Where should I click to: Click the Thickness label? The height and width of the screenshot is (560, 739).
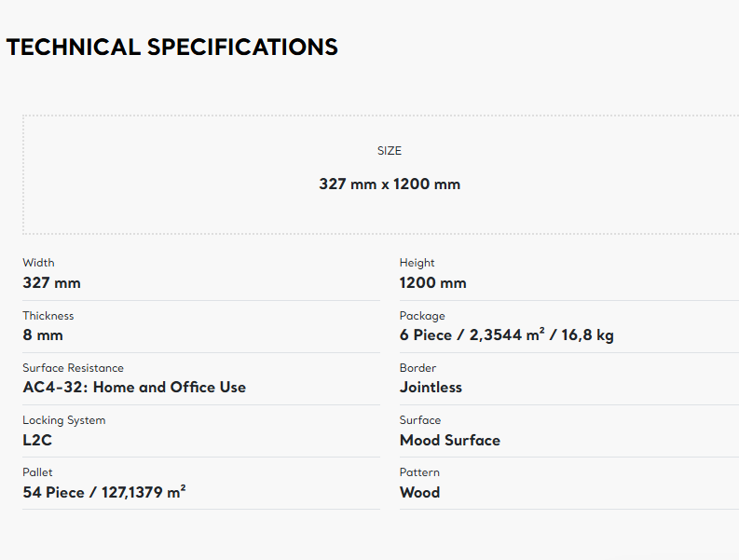click(x=48, y=316)
